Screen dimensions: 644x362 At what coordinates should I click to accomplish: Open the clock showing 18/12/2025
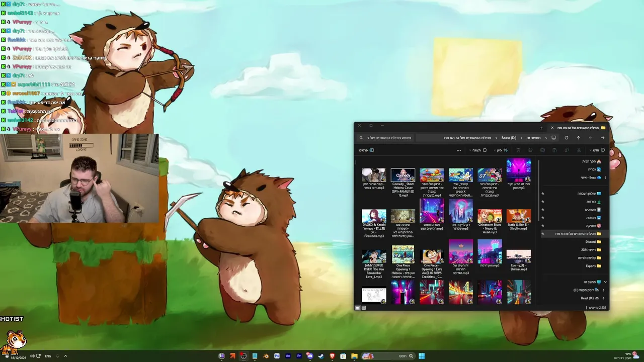(20, 357)
